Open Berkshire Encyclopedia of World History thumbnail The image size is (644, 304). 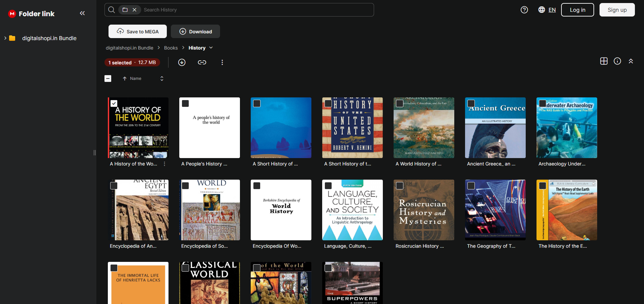(281, 210)
